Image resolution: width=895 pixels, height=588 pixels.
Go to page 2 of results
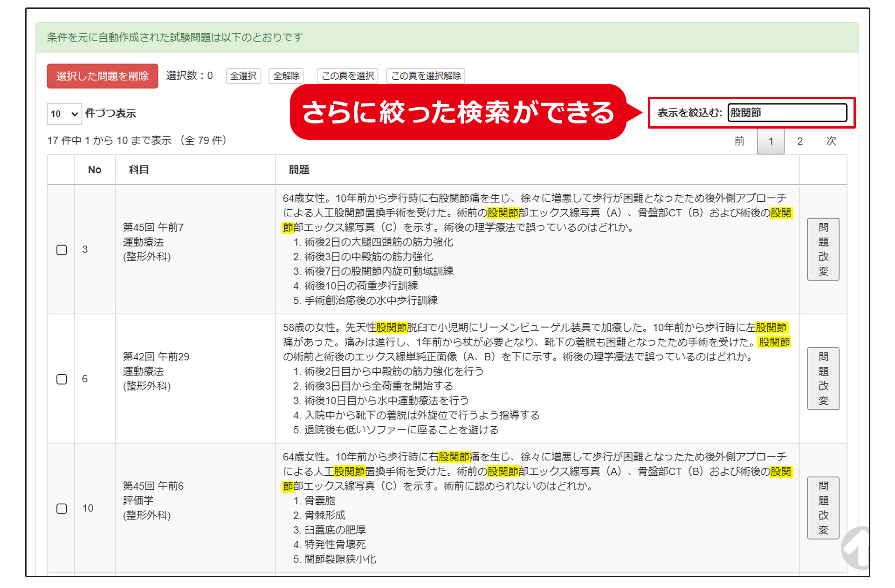(800, 141)
